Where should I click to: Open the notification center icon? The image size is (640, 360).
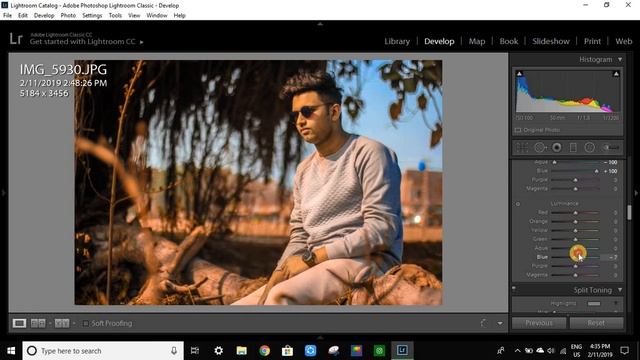click(x=624, y=351)
